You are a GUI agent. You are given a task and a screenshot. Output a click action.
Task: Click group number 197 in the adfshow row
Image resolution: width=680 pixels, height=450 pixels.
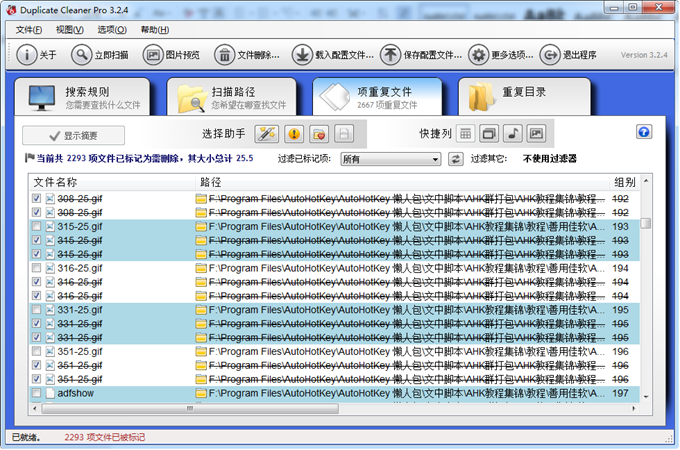[x=620, y=393]
